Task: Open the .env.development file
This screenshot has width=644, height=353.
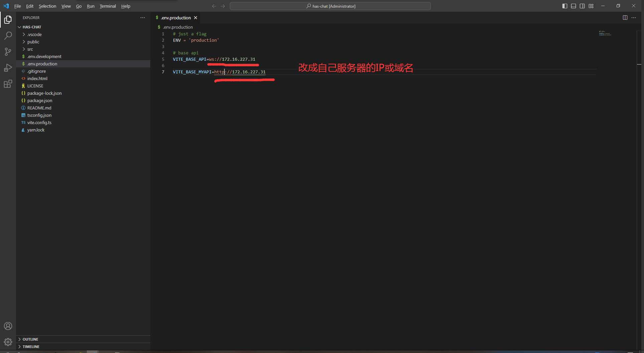Action: click(x=83, y=56)
